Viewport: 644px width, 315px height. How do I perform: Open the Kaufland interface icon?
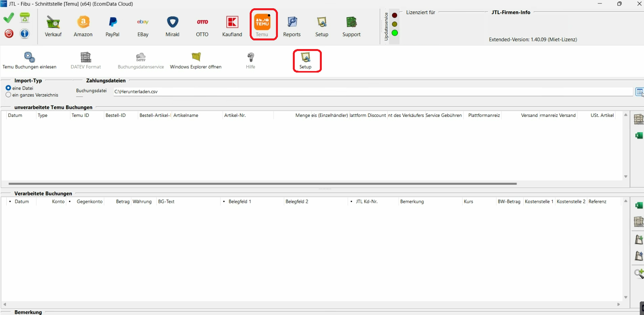coord(232,26)
